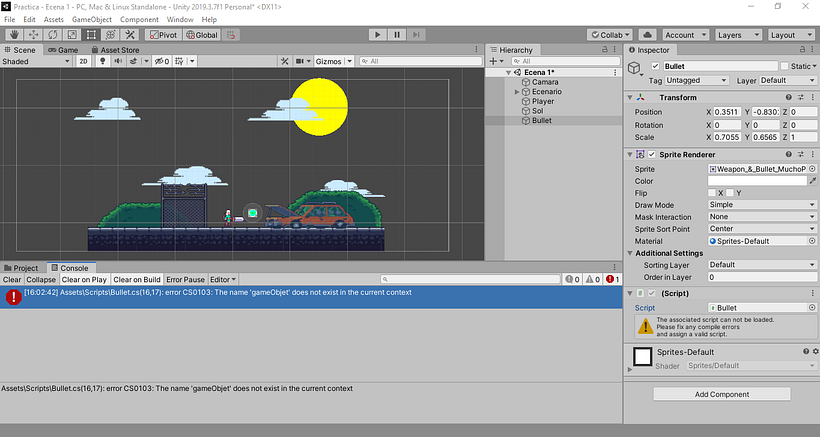Open Mask Interaction dropdown
Image resolution: width=820 pixels, height=437 pixels.
pos(762,217)
